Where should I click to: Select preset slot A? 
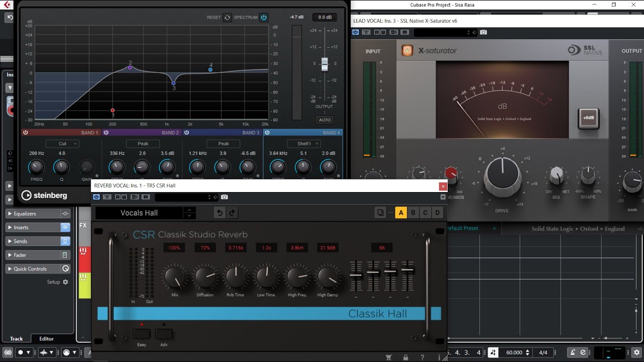(401, 213)
